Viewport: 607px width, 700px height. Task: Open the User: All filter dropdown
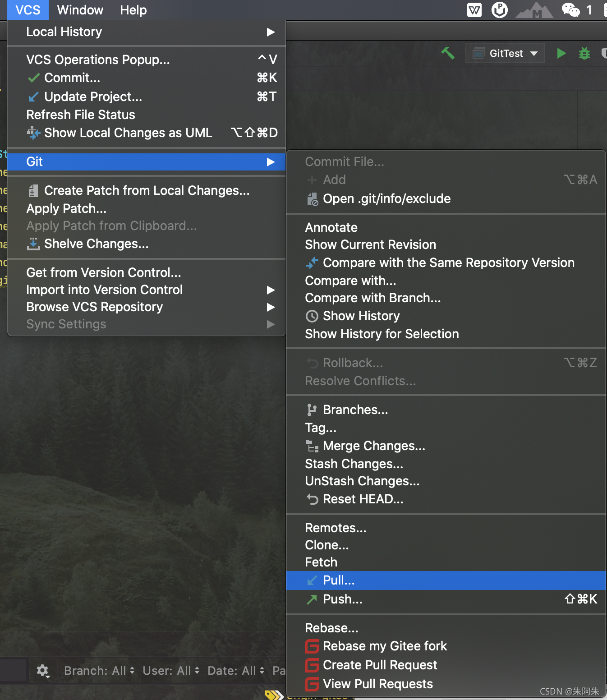coord(171,671)
